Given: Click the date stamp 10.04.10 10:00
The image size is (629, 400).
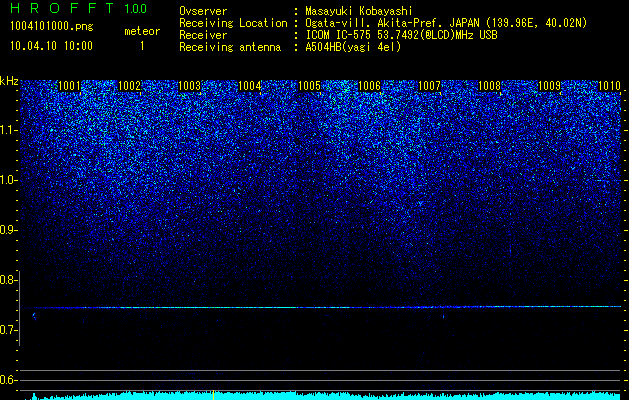Looking at the screenshot, I should point(51,46).
